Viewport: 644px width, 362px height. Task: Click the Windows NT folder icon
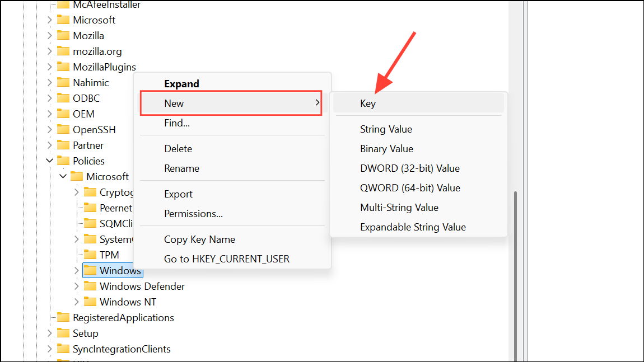(x=90, y=302)
